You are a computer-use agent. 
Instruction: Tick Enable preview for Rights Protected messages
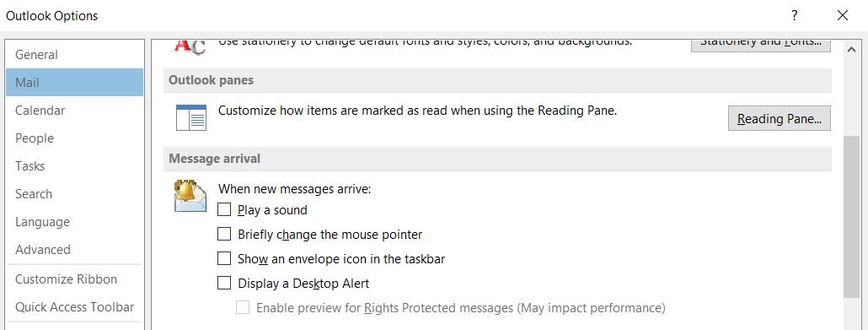(x=243, y=307)
